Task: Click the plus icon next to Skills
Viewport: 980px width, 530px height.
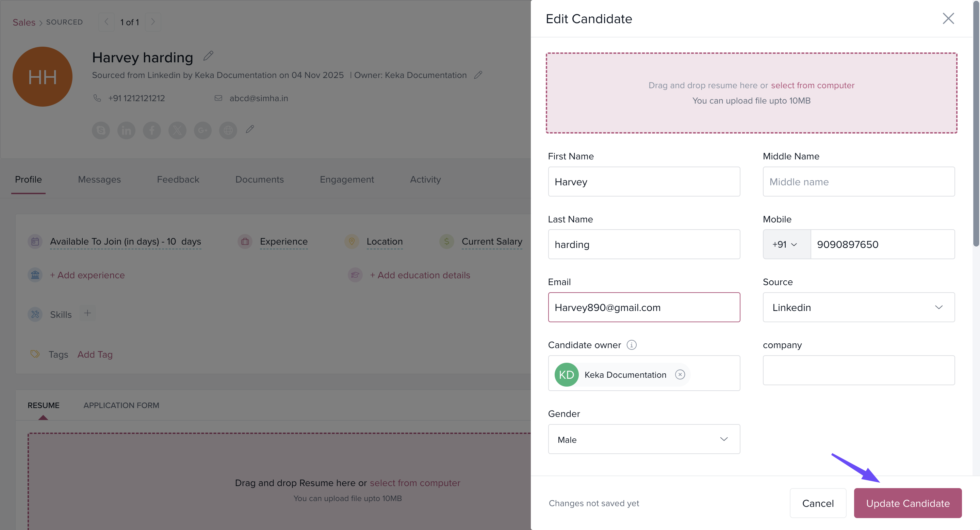Action: [87, 313]
